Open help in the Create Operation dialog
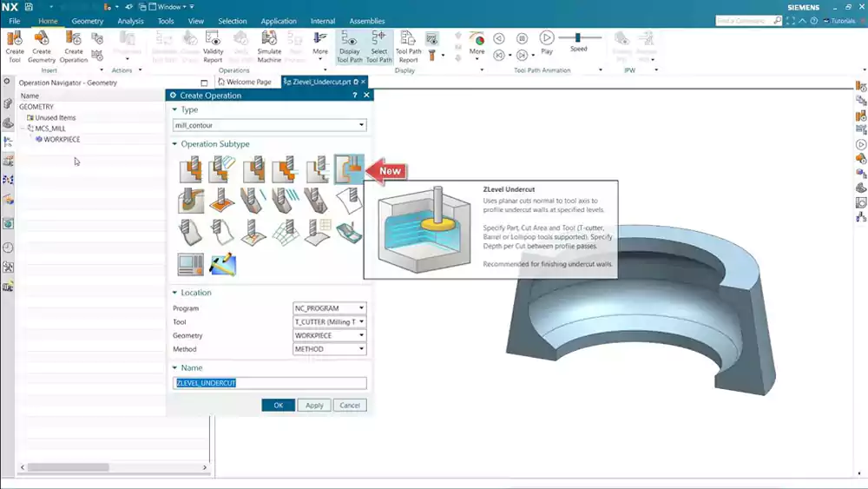The height and width of the screenshot is (489, 868). point(354,96)
